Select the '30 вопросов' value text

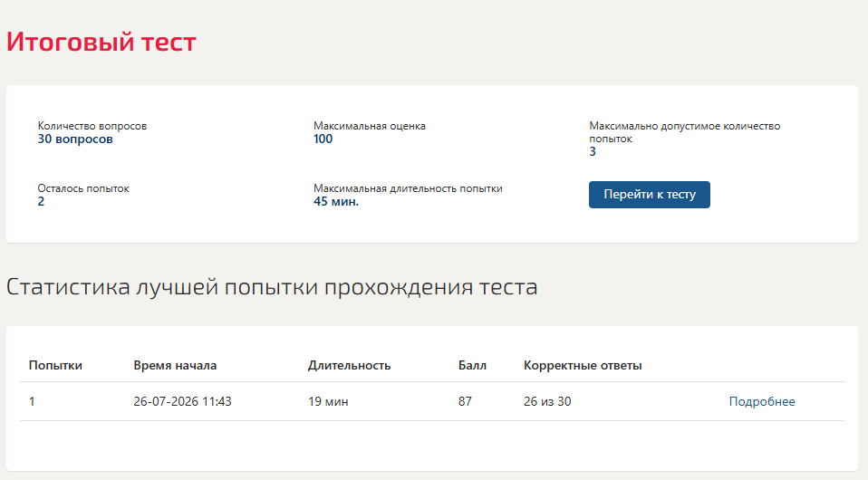tap(75, 139)
